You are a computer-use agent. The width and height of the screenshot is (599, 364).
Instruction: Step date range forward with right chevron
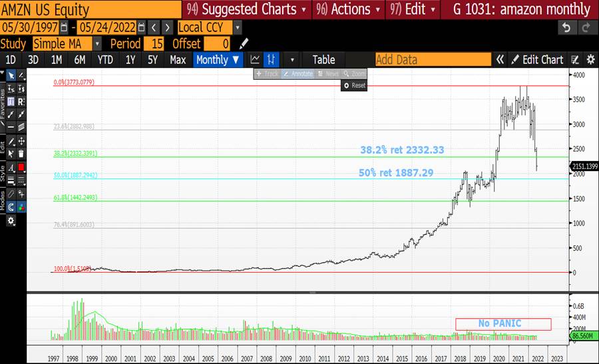point(167,27)
